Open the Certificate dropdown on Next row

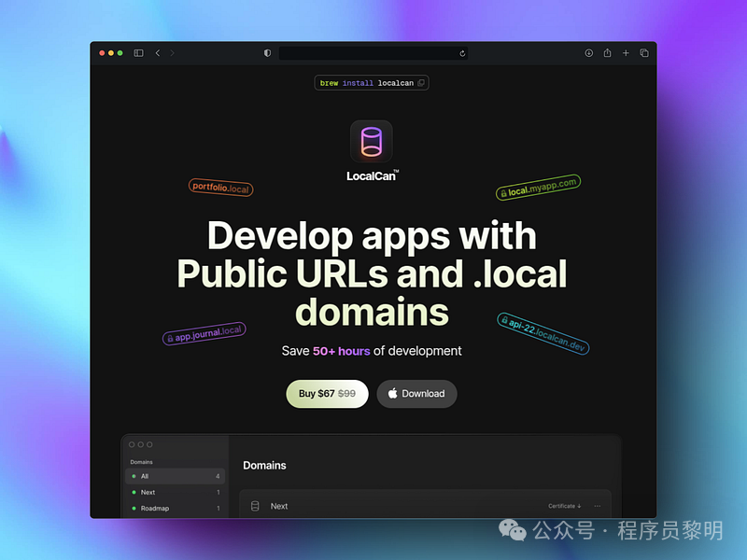(x=565, y=506)
